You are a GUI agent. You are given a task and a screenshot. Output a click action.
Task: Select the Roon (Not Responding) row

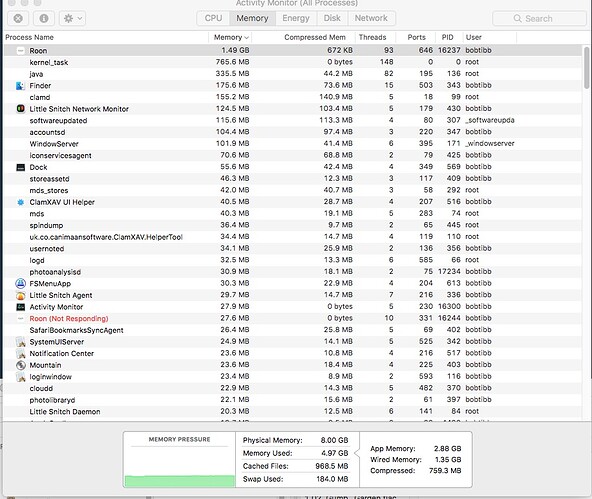click(x=293, y=319)
